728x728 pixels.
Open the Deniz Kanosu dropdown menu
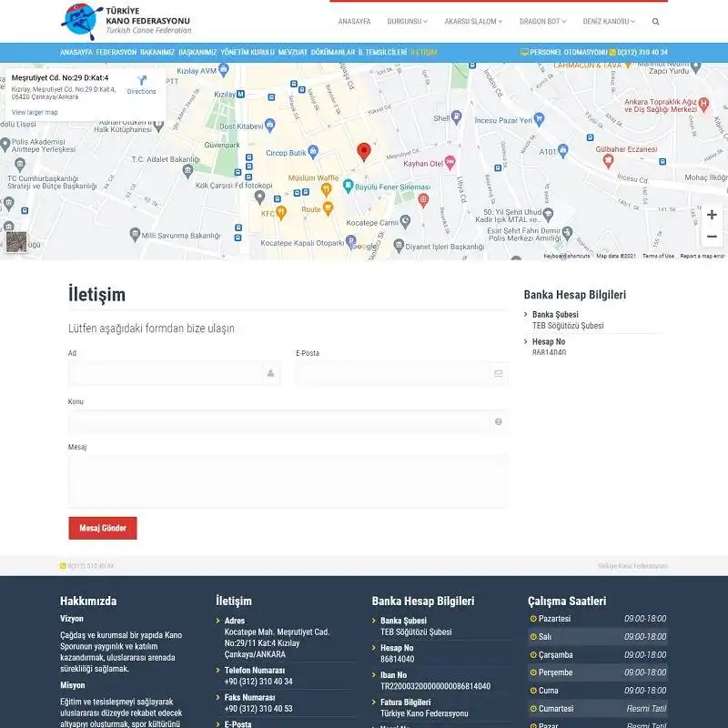[x=609, y=21]
